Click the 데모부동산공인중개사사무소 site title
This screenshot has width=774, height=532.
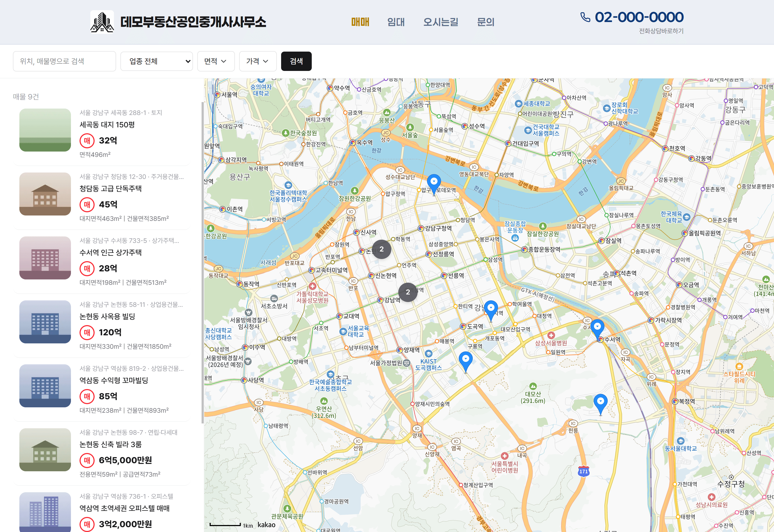point(193,22)
